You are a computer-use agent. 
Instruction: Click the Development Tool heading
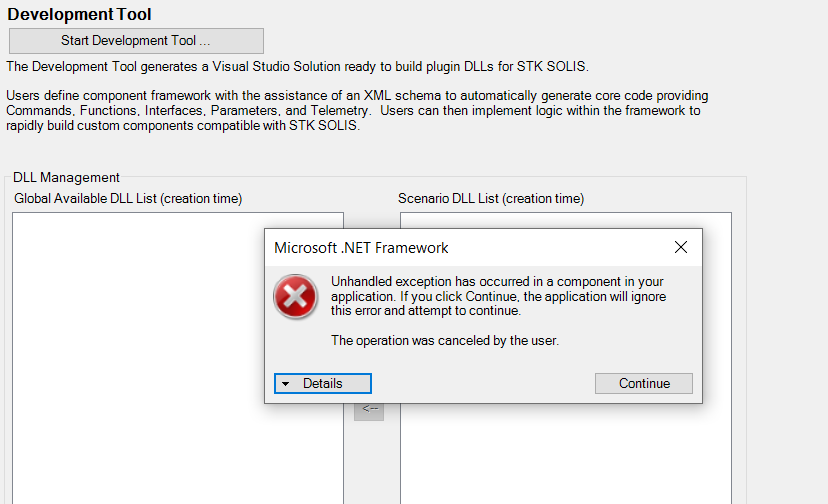(x=80, y=15)
